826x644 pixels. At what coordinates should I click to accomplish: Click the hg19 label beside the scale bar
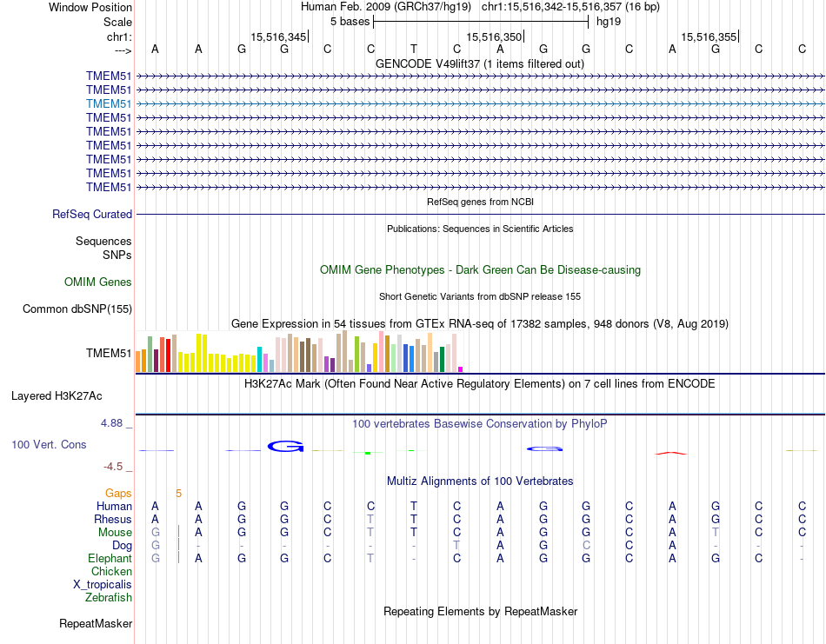coord(609,22)
